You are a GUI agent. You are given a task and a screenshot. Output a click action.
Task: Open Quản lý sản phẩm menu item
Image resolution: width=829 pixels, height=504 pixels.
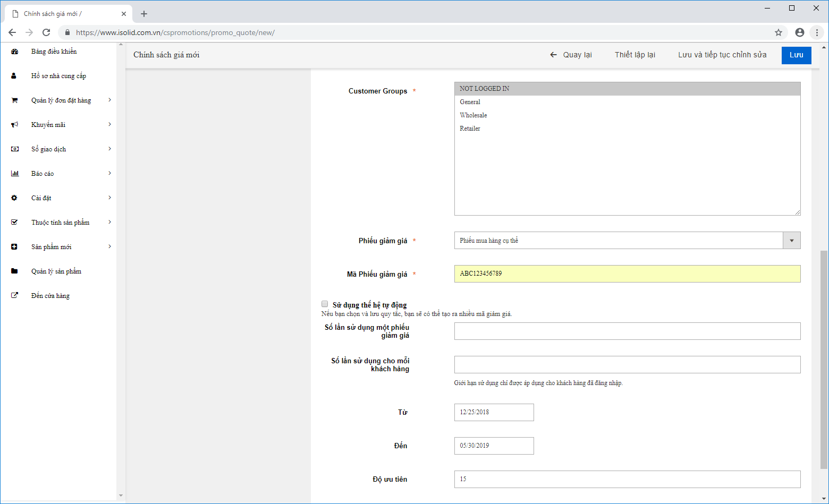click(x=56, y=271)
